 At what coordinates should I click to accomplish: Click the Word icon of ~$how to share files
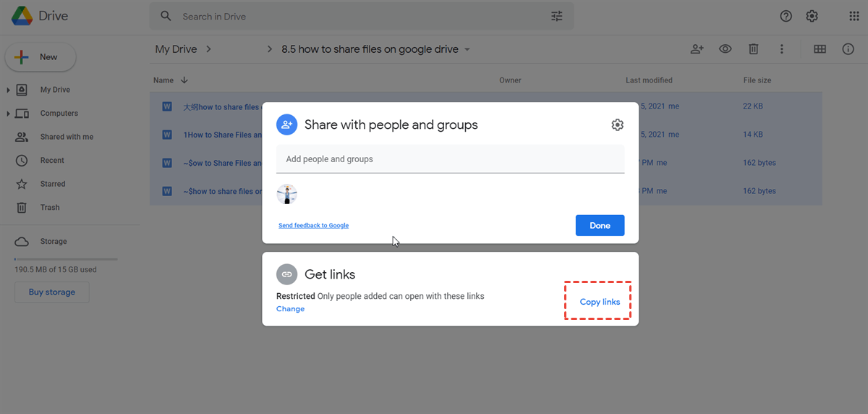coord(167,191)
